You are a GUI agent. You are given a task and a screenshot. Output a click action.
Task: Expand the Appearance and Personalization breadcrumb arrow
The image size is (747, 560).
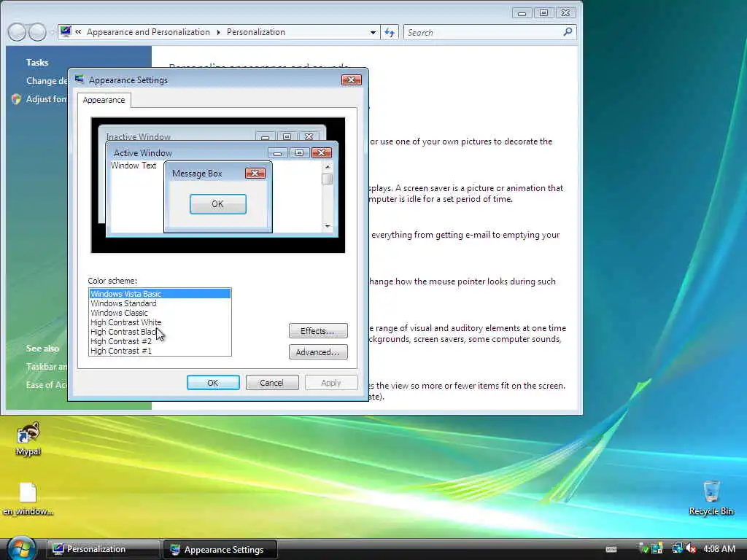tap(218, 32)
